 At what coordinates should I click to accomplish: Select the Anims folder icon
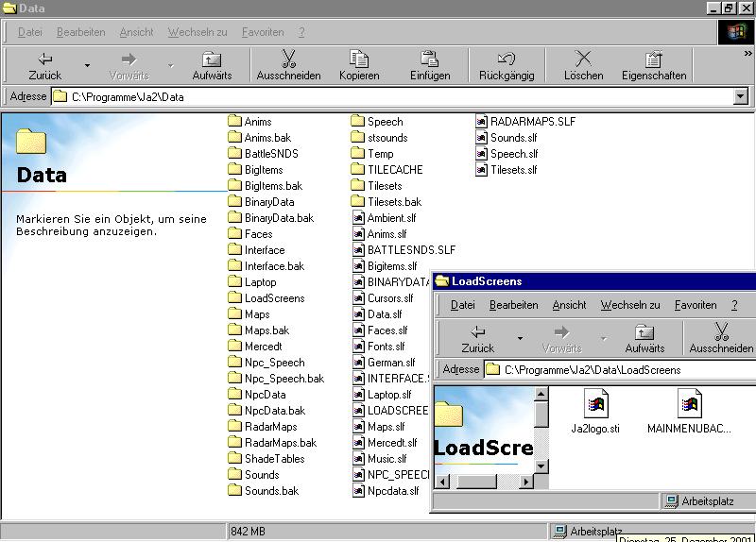pyautogui.click(x=234, y=121)
